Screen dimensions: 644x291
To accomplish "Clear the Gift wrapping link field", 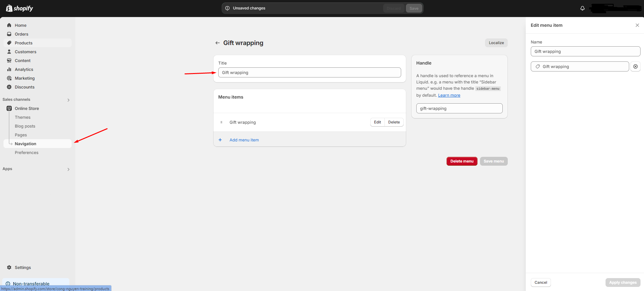I will click(635, 66).
